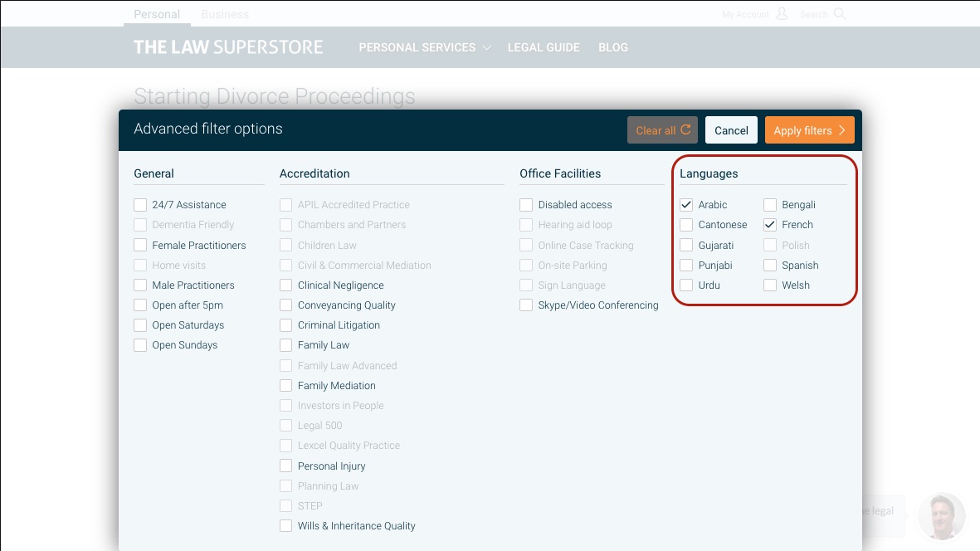Select the Welsh language checkbox
The height and width of the screenshot is (551, 980).
pyautogui.click(x=769, y=285)
